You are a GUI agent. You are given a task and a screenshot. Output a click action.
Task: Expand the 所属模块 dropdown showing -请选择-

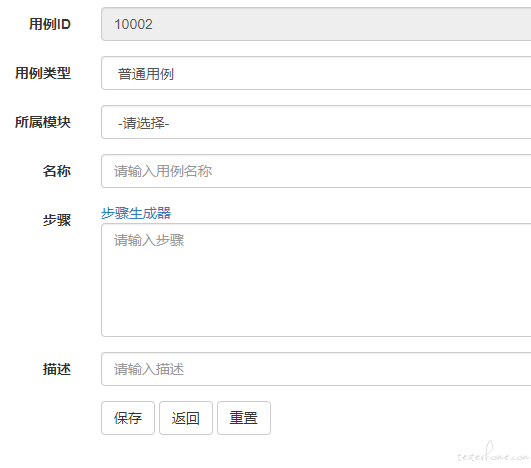pyautogui.click(x=316, y=122)
